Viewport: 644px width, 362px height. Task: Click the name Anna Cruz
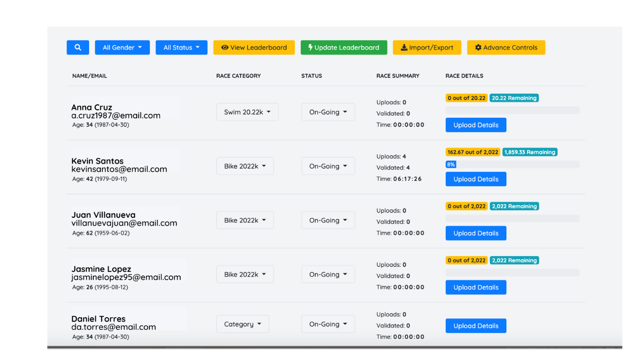[x=92, y=107]
